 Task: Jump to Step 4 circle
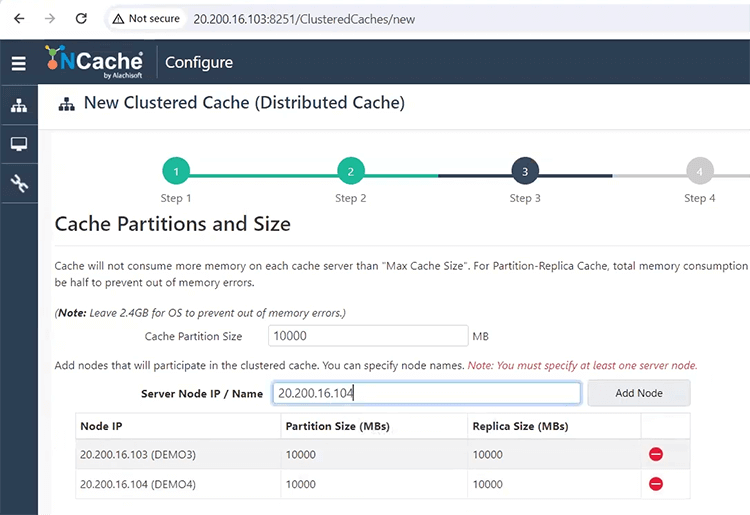tap(700, 171)
